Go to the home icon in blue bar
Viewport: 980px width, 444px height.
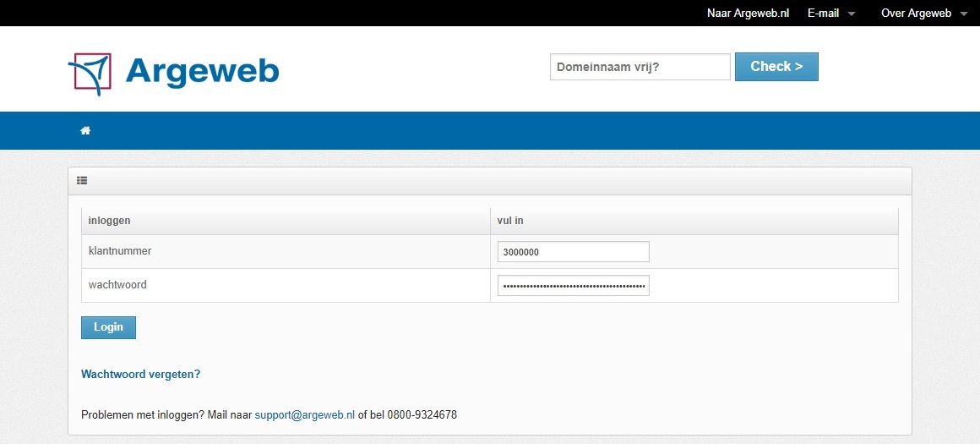85,131
